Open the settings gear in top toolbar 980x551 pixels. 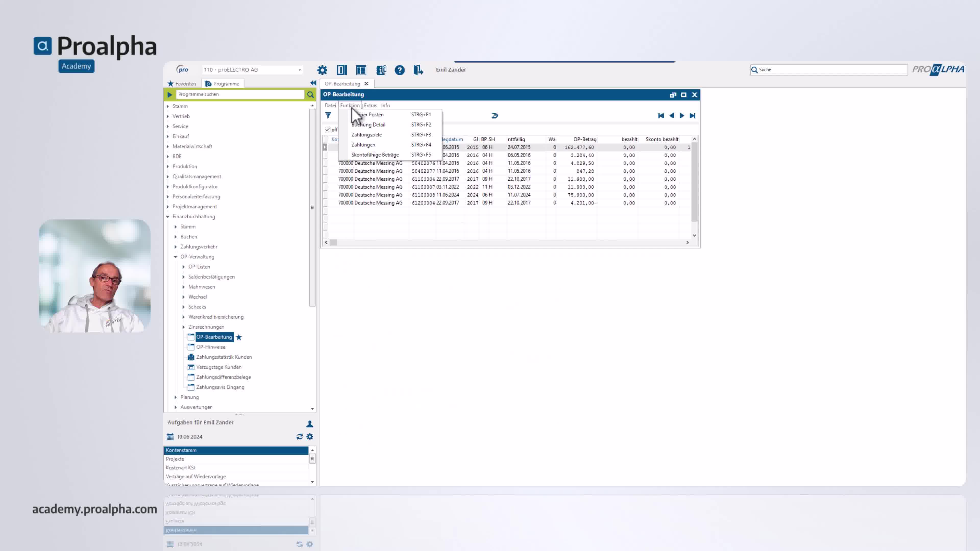click(x=322, y=70)
